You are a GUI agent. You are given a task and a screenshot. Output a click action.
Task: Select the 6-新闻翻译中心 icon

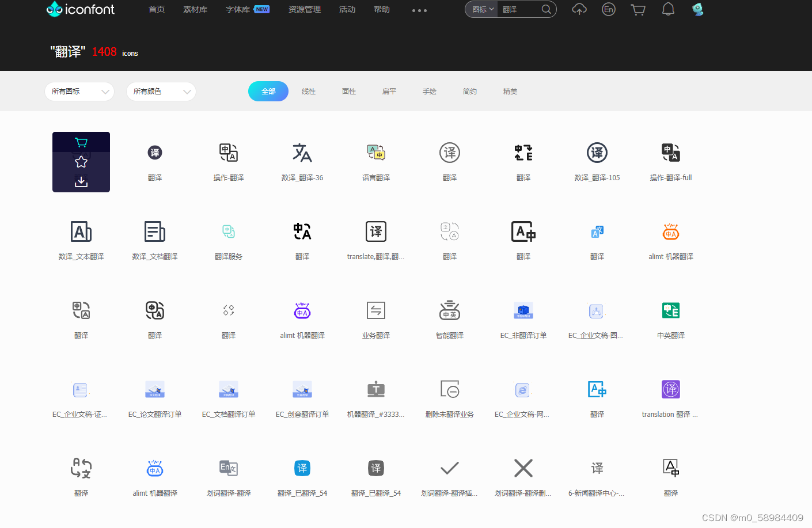597,468
